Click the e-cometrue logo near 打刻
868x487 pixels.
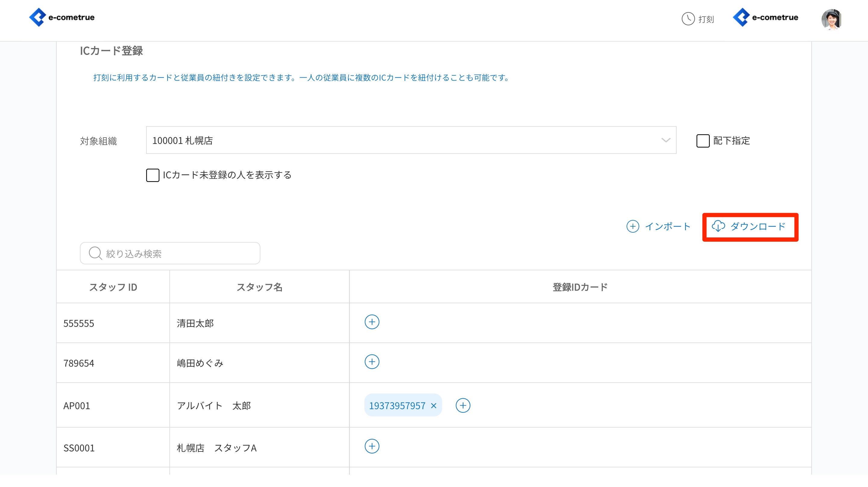coord(765,17)
